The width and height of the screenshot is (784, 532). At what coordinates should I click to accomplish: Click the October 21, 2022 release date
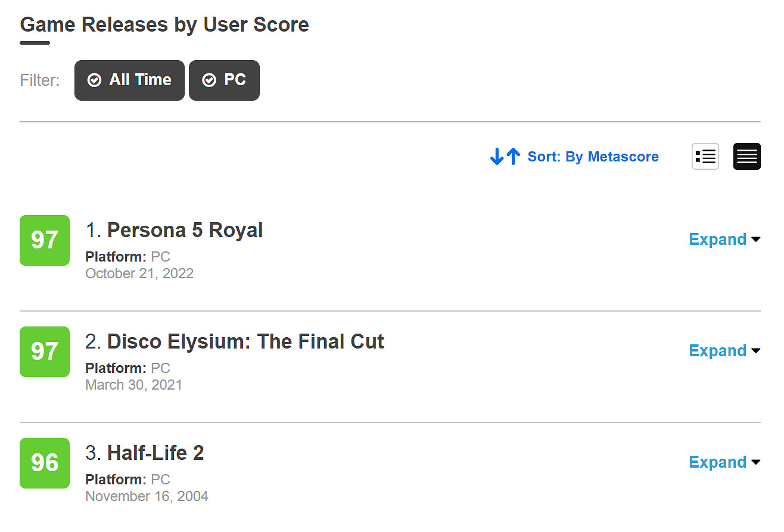point(139,273)
